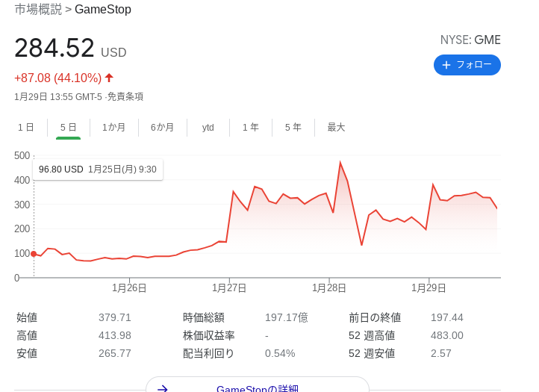This screenshot has width=539, height=392.
Task: Click the フォロー follow button
Action: 467,65
